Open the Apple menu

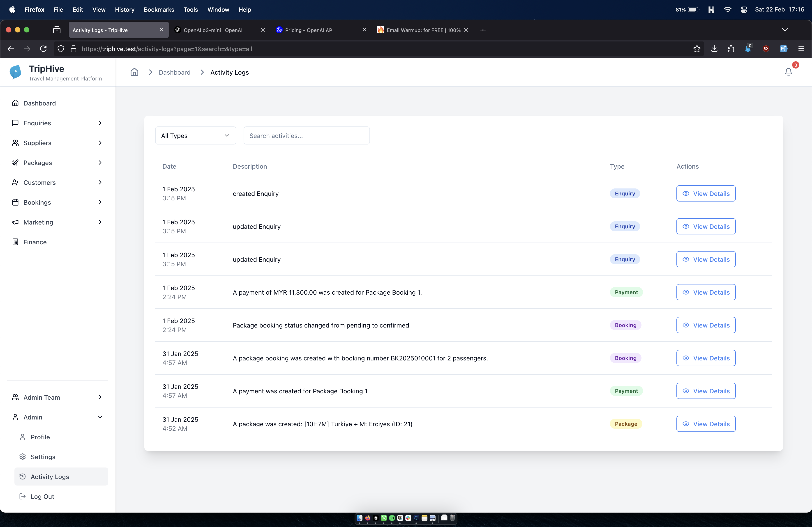[12, 9]
